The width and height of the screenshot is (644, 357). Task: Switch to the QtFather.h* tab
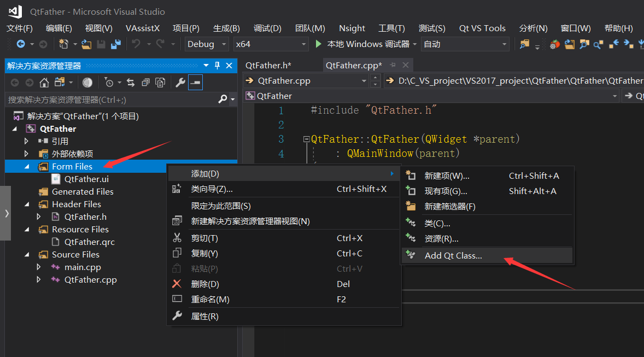[268, 65]
